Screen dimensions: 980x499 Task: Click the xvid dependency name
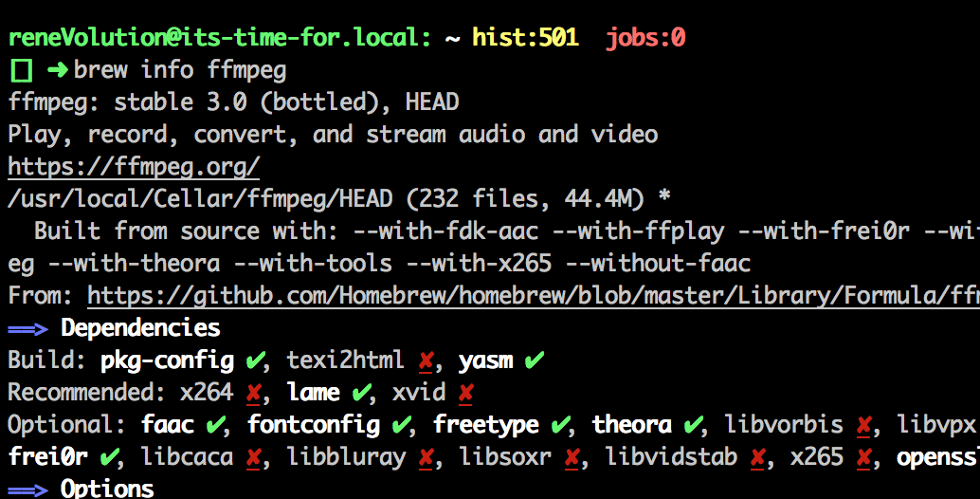[419, 394]
